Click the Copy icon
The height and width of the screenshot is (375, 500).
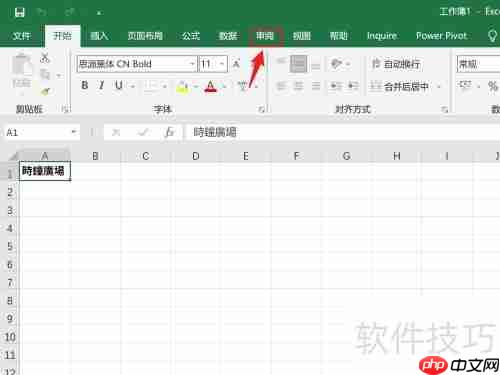click(x=45, y=74)
